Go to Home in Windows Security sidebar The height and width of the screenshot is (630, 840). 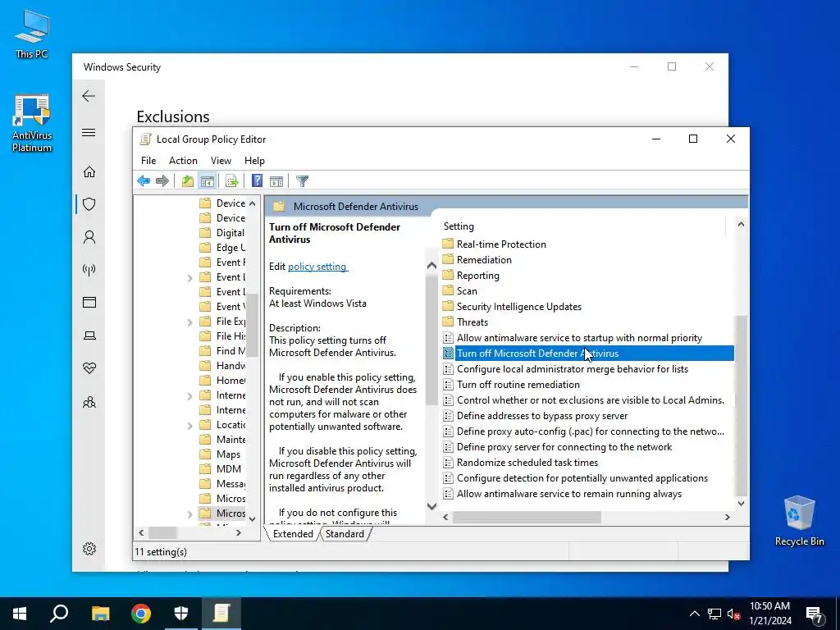89,172
